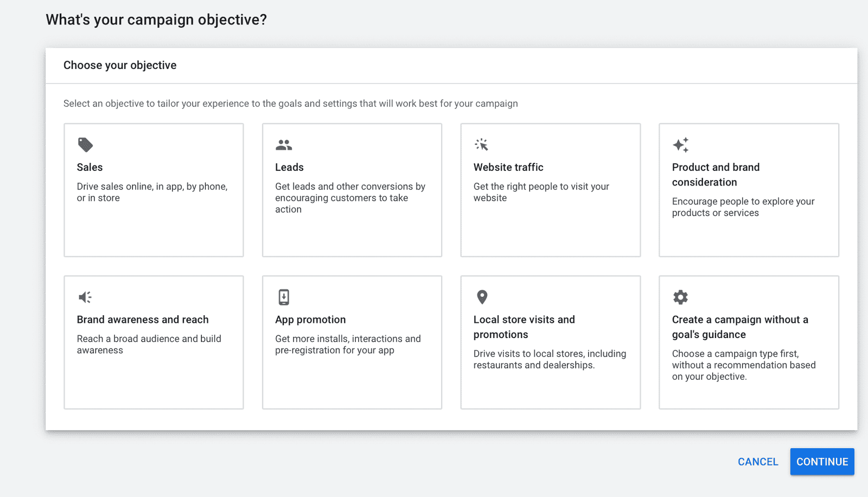The image size is (868, 497).
Task: Pick Local store visits and promotions title
Action: (524, 327)
